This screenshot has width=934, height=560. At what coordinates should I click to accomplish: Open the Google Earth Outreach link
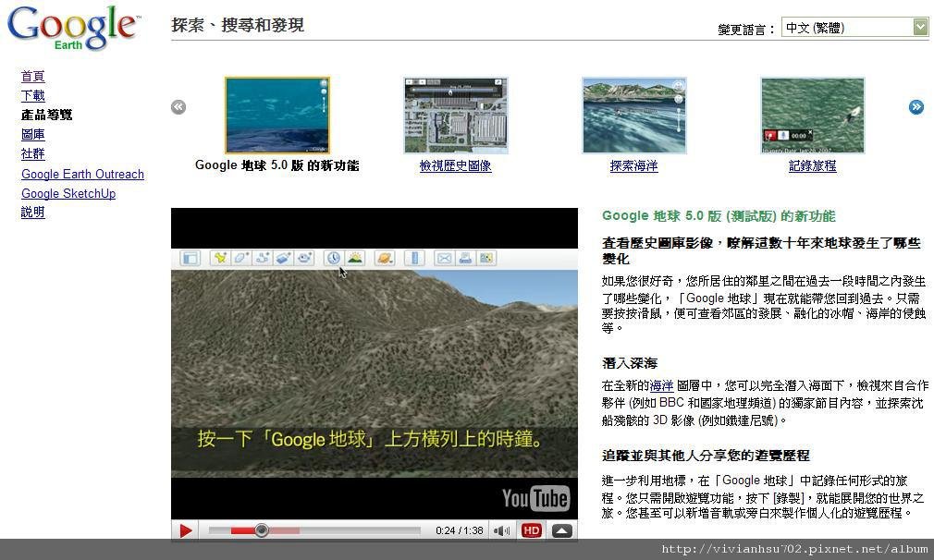83,174
